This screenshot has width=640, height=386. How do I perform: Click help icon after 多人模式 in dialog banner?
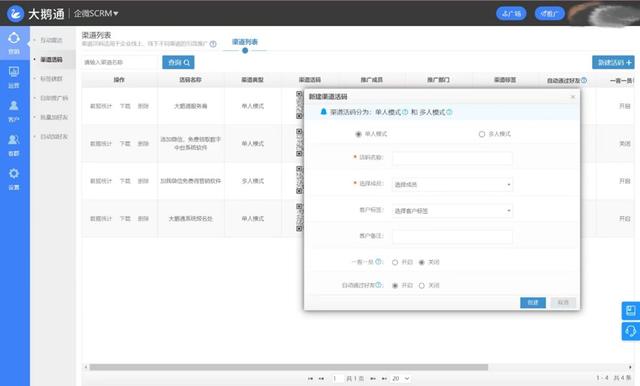click(449, 112)
